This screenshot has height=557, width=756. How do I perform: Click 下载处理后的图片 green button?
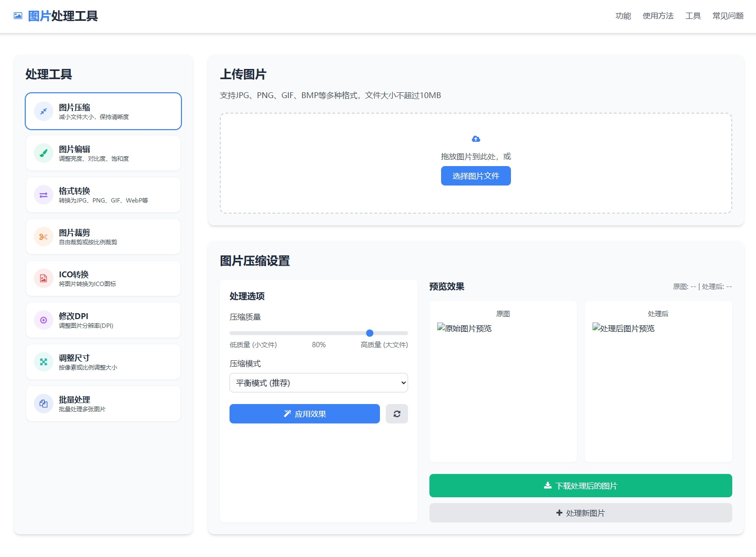click(580, 486)
